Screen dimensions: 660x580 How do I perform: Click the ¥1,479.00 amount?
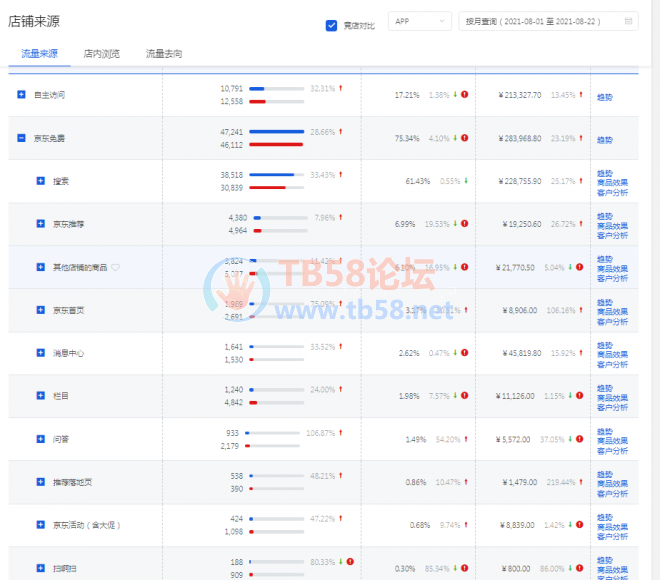click(520, 482)
